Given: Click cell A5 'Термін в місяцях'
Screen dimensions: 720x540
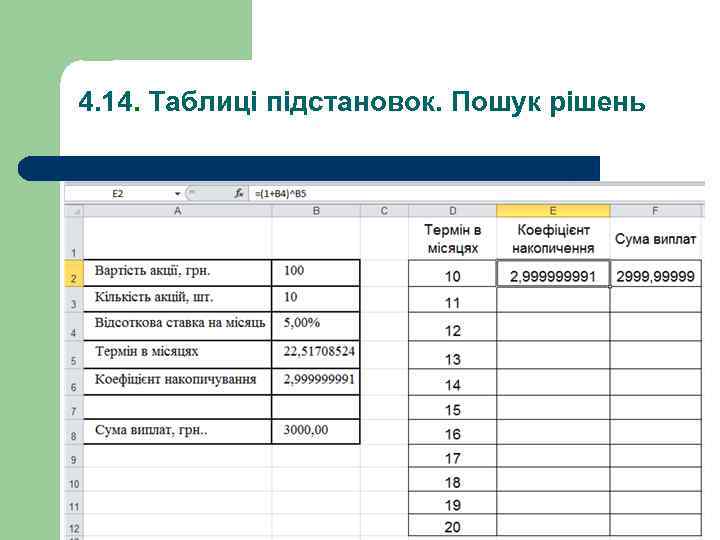Looking at the screenshot, I should [178, 354].
